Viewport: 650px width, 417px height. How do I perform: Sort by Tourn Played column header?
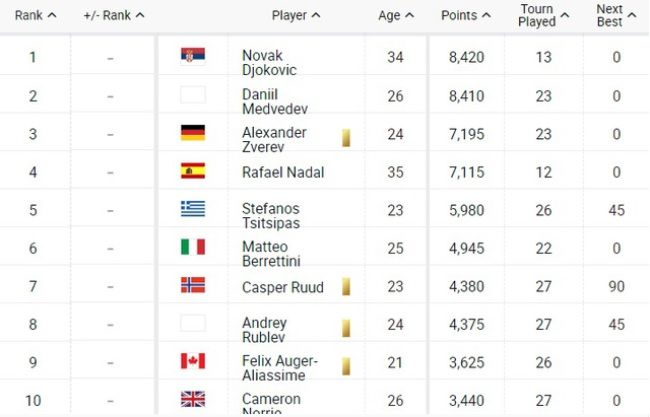point(543,15)
